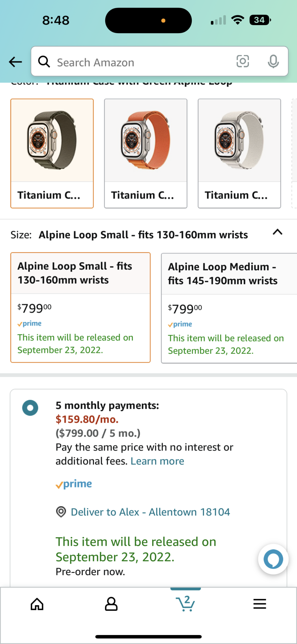Change delivery address Alex - Allentown 18104
Viewport: 297px width, 644px height.
click(x=150, y=512)
